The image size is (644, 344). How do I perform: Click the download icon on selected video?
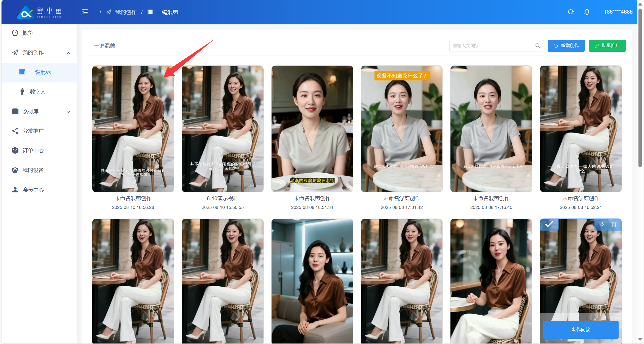[602, 224]
